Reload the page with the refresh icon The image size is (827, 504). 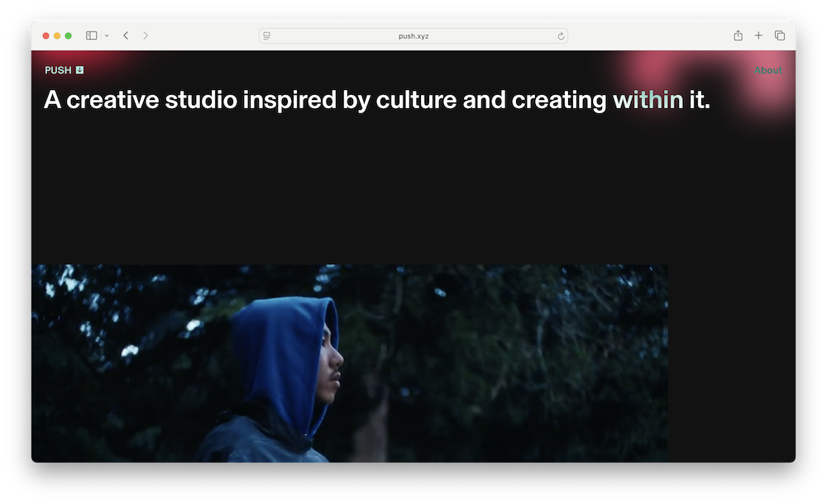[x=561, y=36]
